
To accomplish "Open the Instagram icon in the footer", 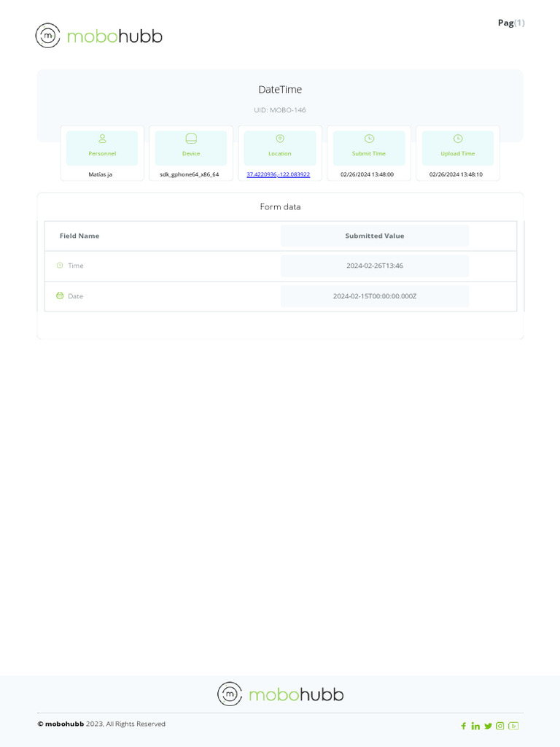I will [500, 726].
